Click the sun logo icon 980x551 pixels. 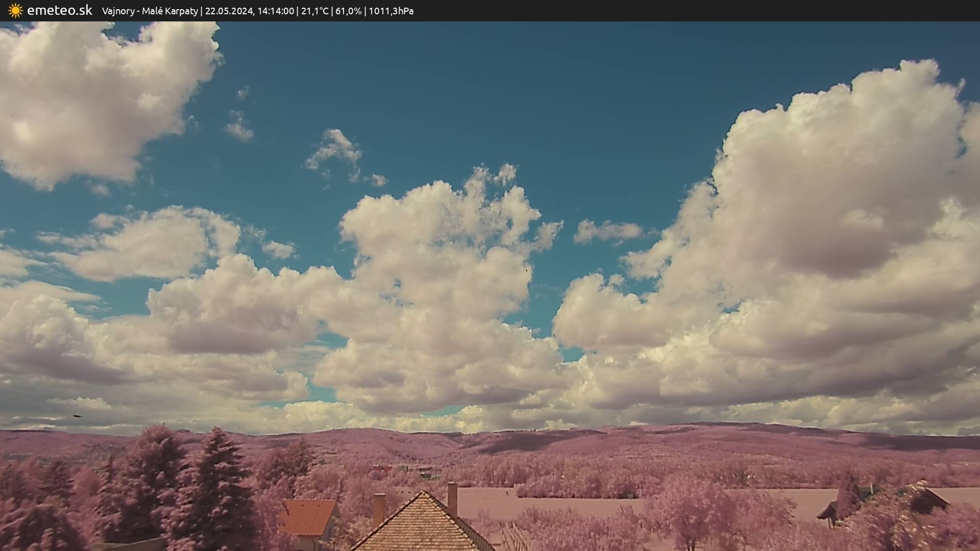pos(15,11)
